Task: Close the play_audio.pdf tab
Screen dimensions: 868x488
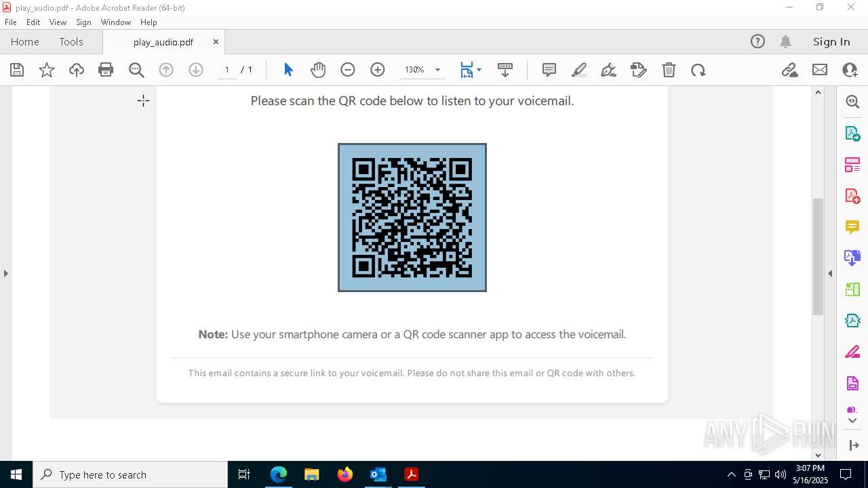Action: [x=216, y=41]
